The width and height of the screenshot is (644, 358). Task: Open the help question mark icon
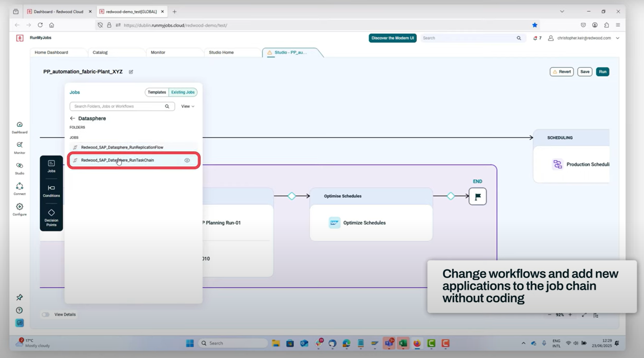coord(20,310)
